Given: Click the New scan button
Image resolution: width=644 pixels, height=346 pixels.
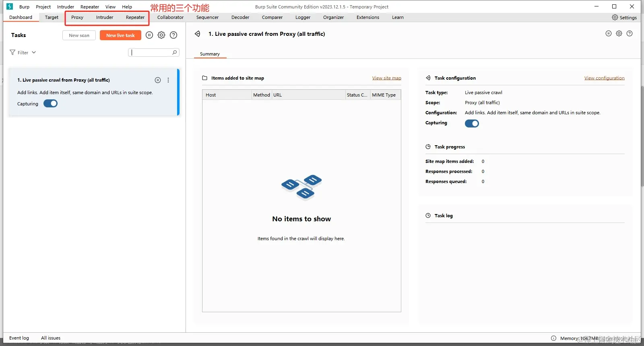Looking at the screenshot, I should click(79, 35).
